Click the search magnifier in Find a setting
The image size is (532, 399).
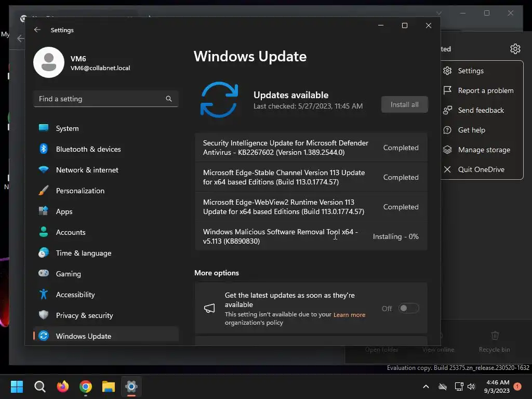(x=169, y=99)
